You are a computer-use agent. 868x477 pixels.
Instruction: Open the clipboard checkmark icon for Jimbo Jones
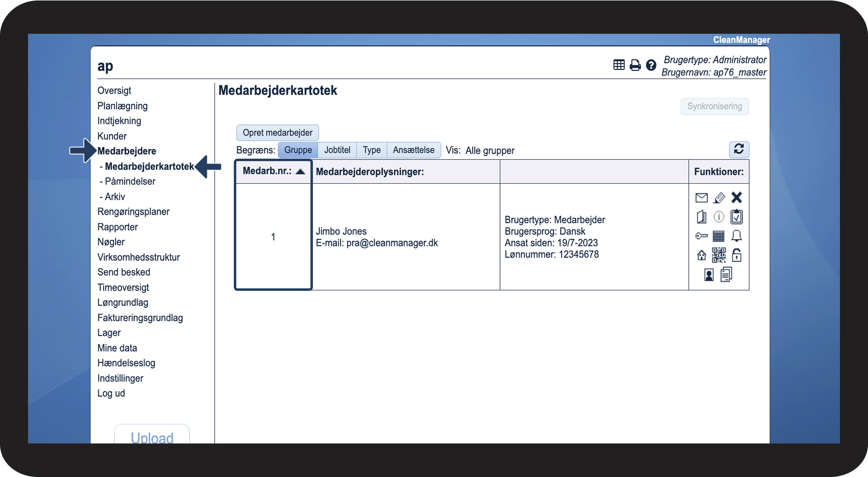click(x=736, y=217)
